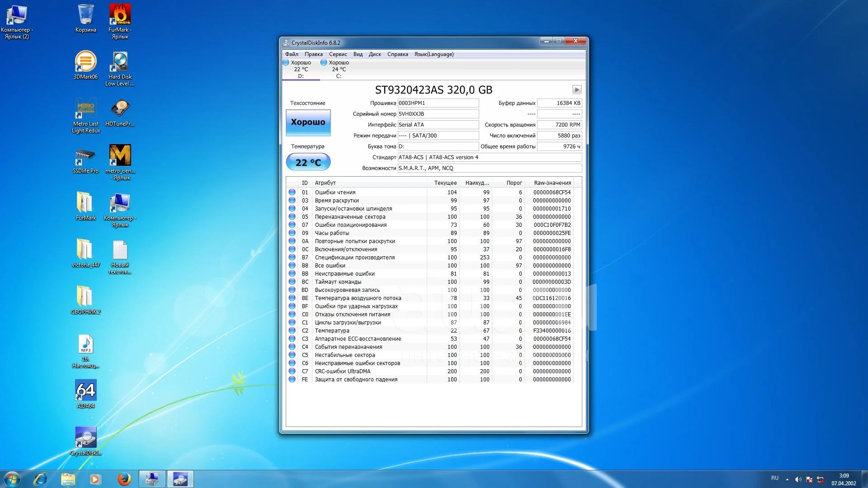Viewport: 868px width, 488px height.
Task: Click the 7200 RPM rotation speed value
Action: pos(559,125)
